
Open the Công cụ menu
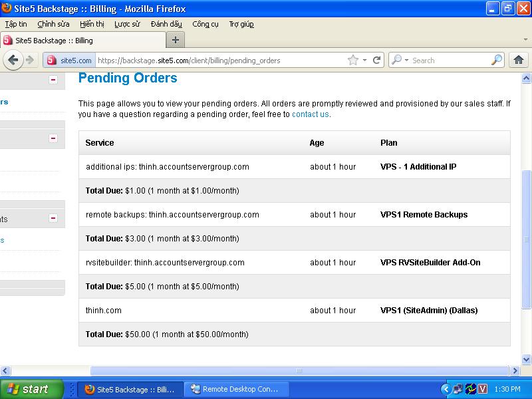tap(205, 24)
